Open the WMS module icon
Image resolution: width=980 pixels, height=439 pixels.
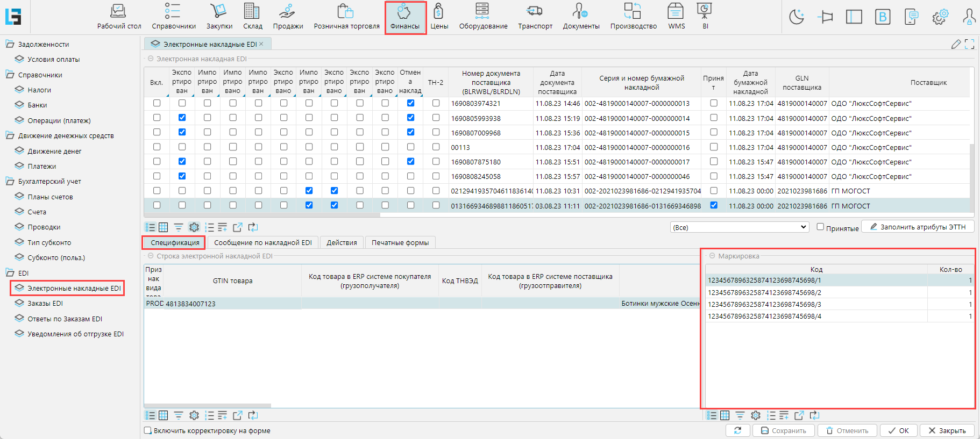click(676, 16)
